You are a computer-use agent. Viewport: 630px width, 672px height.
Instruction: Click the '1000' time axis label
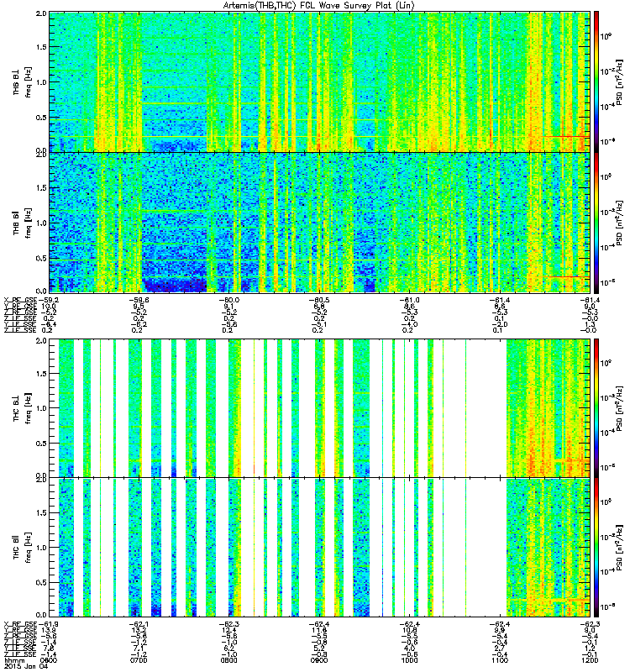pos(409,660)
